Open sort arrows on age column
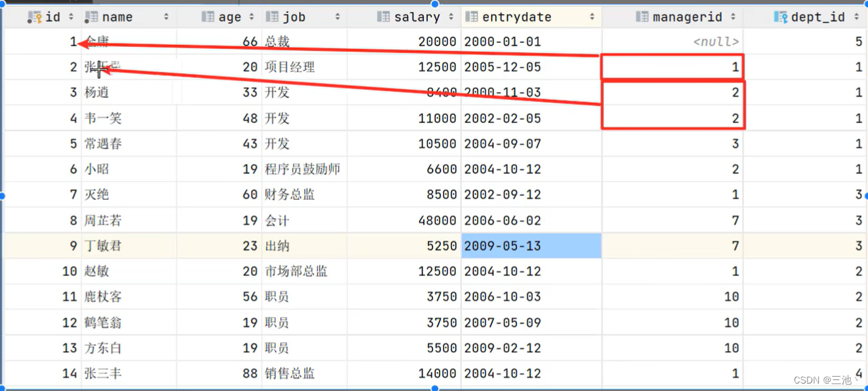The width and height of the screenshot is (868, 391). (x=252, y=17)
